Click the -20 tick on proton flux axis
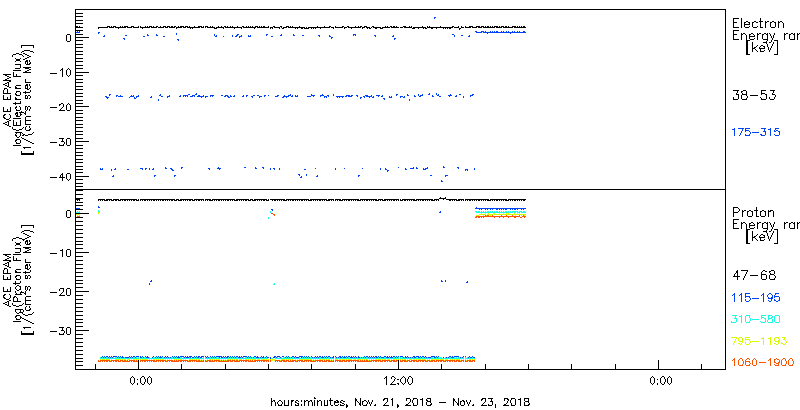 pyautogui.click(x=62, y=292)
